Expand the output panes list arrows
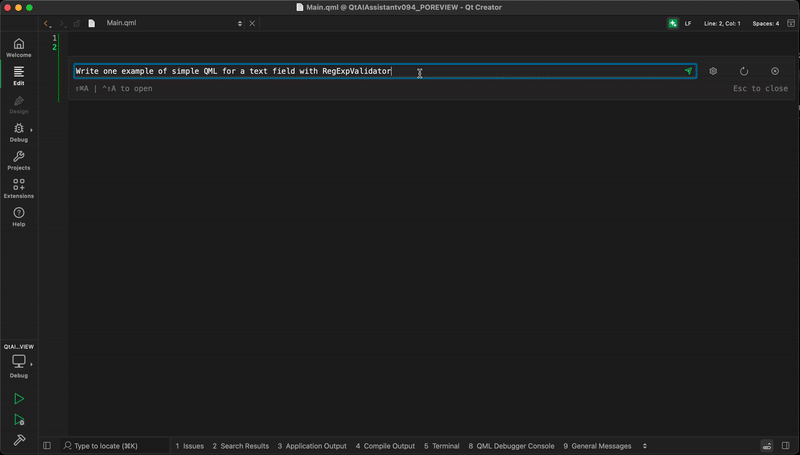Viewport: 800px width, 455px height. (644, 446)
